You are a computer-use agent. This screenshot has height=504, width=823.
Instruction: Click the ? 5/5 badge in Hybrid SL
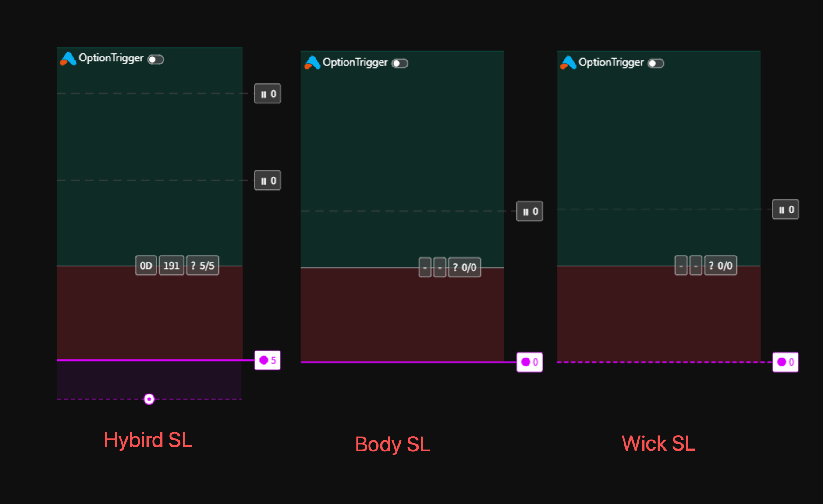[202, 266]
